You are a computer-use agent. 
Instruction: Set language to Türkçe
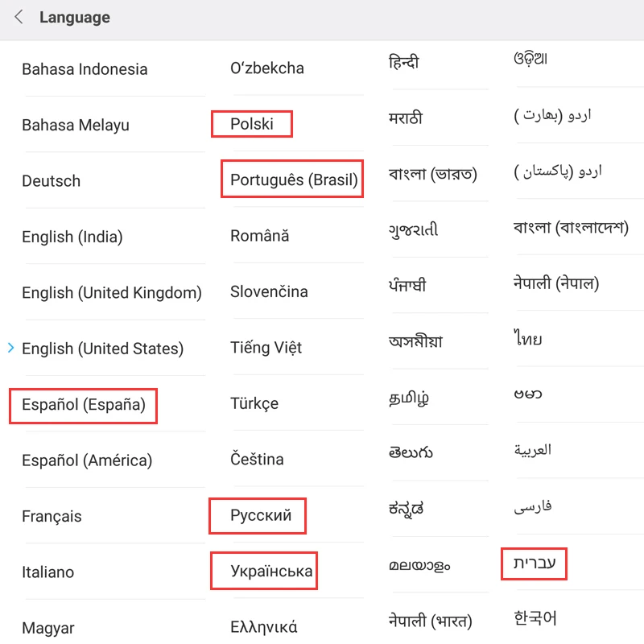(x=254, y=403)
